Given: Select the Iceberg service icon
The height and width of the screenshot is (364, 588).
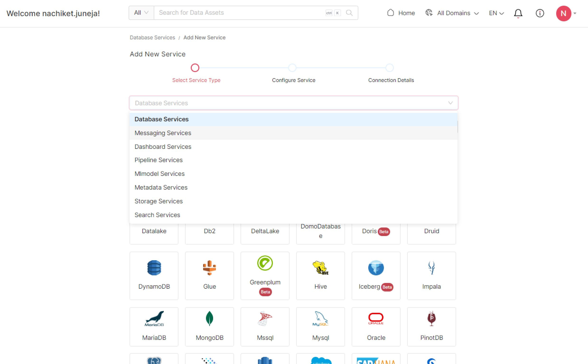Looking at the screenshot, I should click(376, 268).
